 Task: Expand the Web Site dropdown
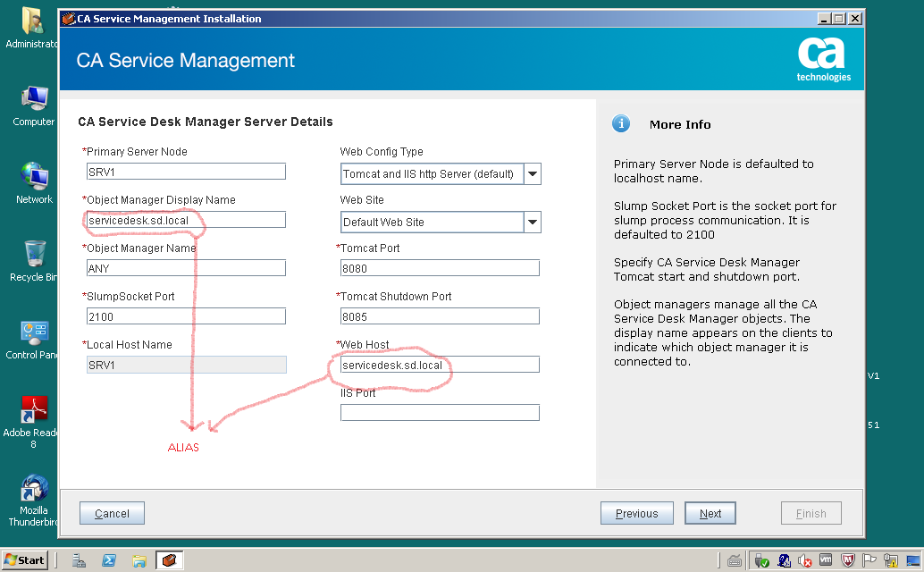pos(532,222)
